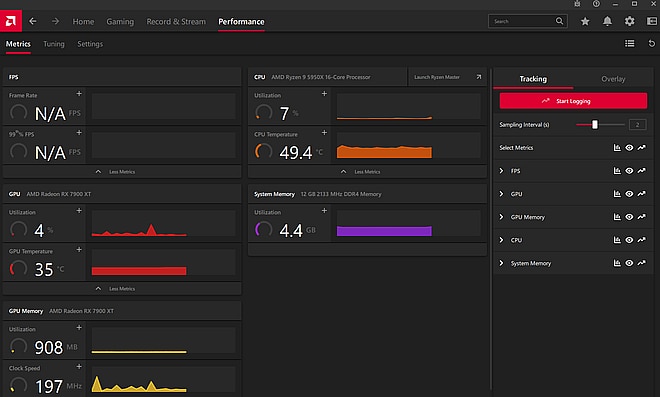Switch to the Tuning tab

point(54,44)
